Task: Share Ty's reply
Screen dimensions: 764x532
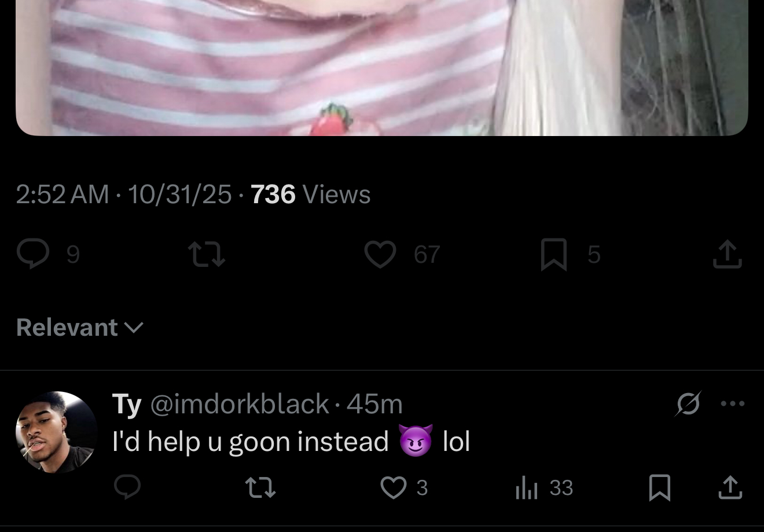Action: 730,487
